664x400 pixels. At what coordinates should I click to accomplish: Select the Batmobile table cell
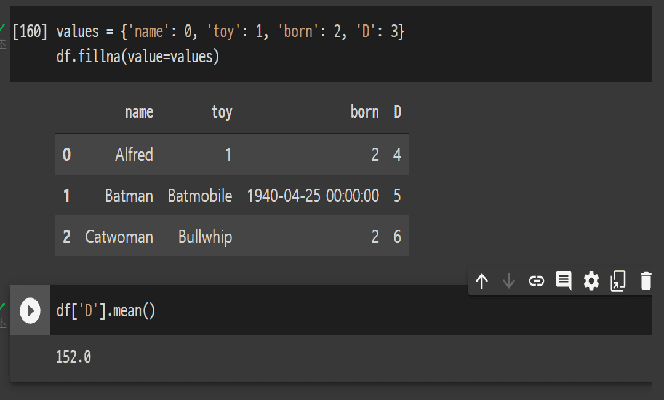(200, 196)
